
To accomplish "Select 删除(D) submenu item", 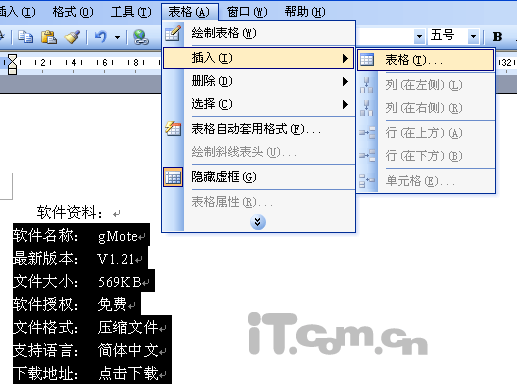I will [x=258, y=81].
